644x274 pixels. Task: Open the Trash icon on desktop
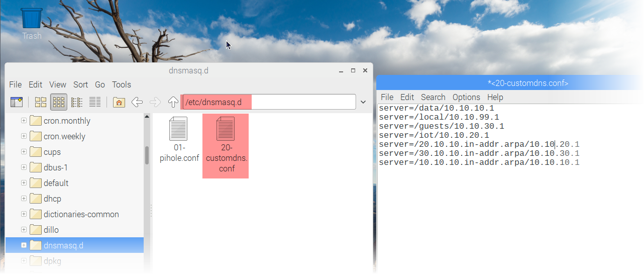pyautogui.click(x=32, y=23)
